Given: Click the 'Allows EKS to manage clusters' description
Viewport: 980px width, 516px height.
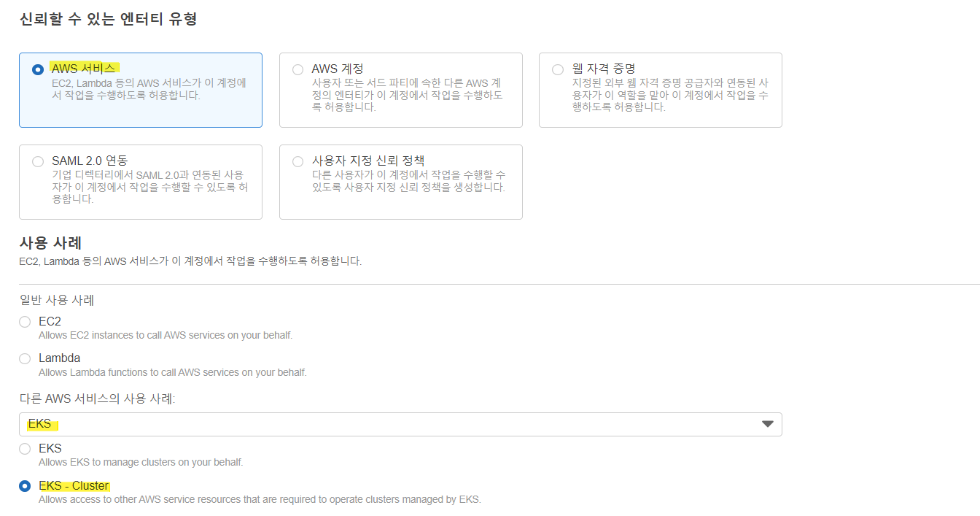Looking at the screenshot, I should click(141, 462).
